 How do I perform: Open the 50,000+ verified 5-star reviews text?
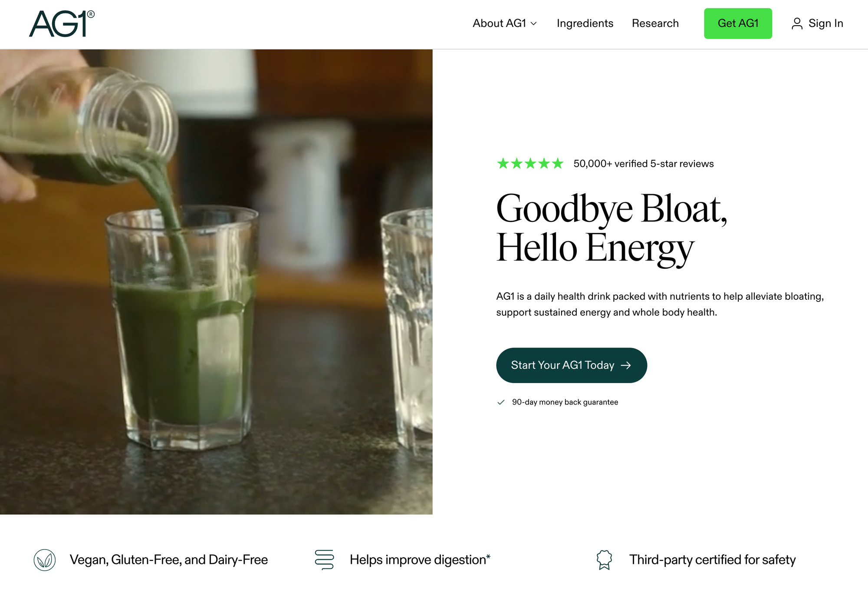click(x=644, y=164)
